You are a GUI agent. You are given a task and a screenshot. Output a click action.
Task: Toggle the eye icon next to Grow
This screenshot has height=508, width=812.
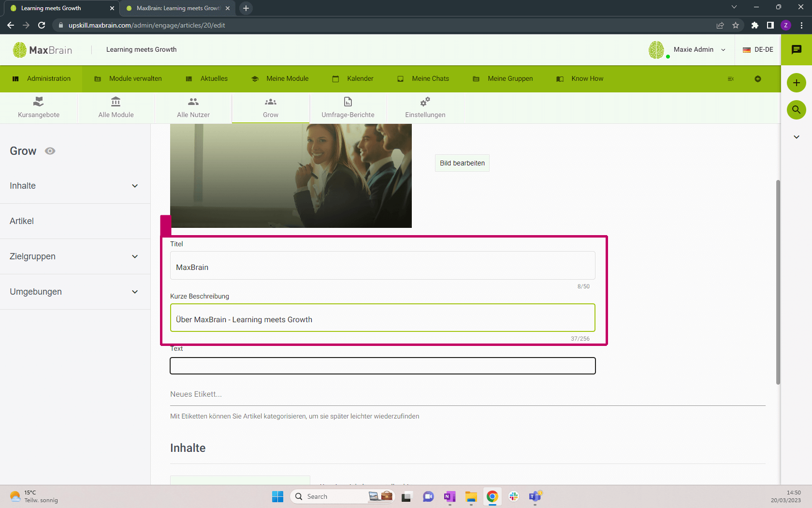[x=50, y=151]
